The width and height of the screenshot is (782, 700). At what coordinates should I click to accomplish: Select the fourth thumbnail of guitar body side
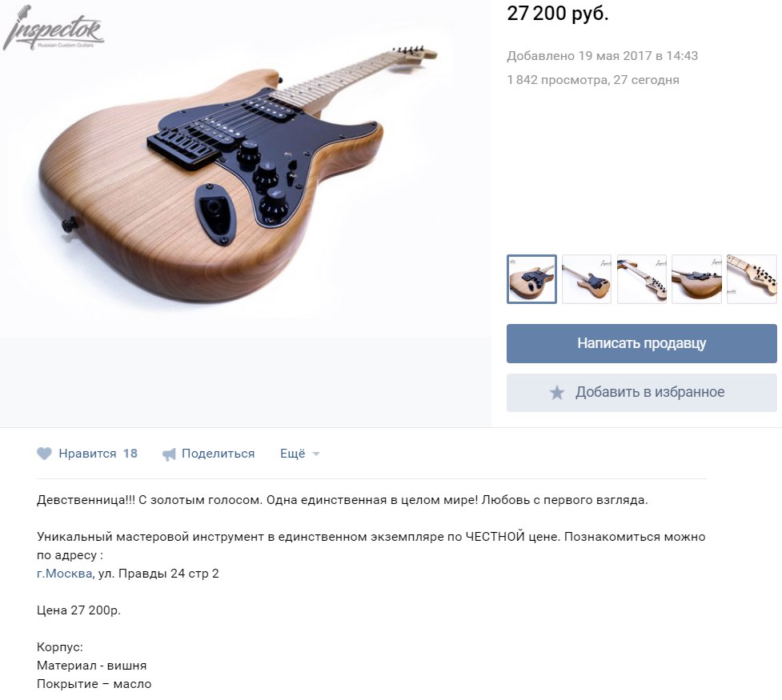coord(696,279)
